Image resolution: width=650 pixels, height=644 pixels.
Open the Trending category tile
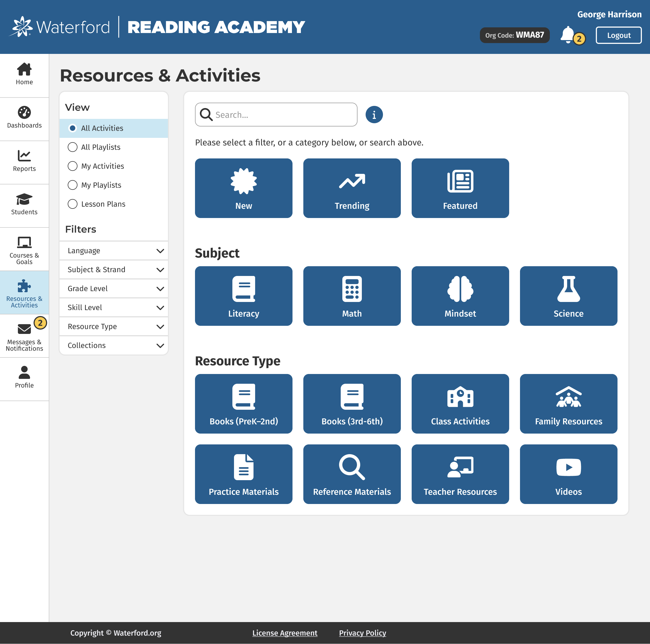[352, 188]
